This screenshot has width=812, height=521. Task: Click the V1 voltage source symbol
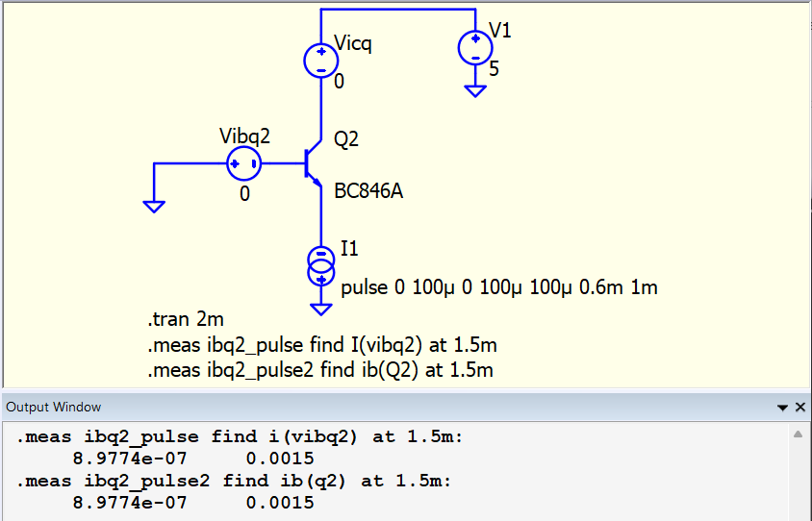point(475,47)
